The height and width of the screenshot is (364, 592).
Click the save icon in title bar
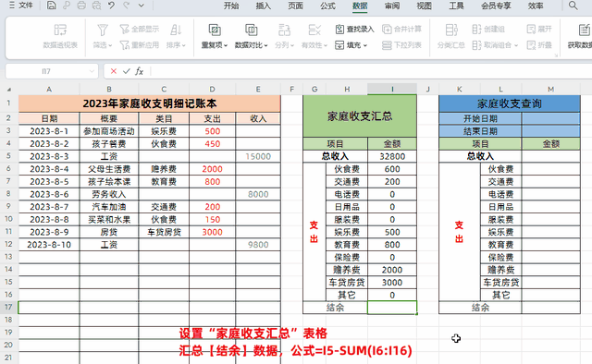(x=52, y=6)
